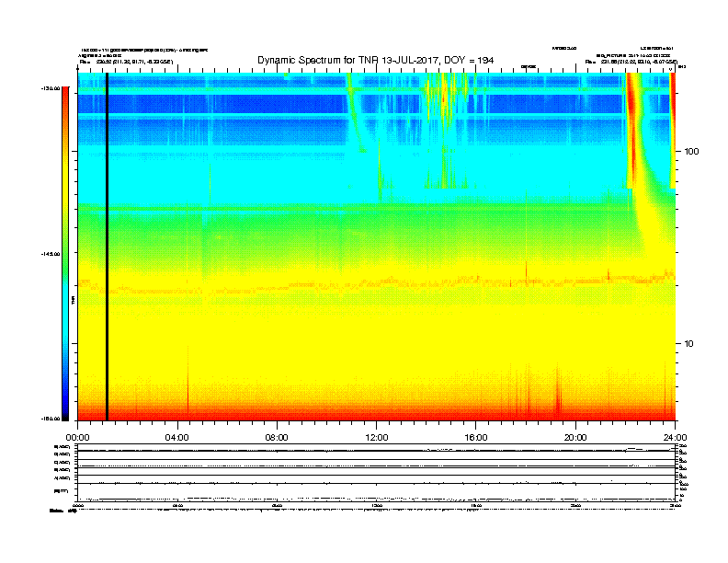The height and width of the screenshot is (563, 728).
Task: Click the 16:00 time axis label
Action: pyautogui.click(x=476, y=438)
